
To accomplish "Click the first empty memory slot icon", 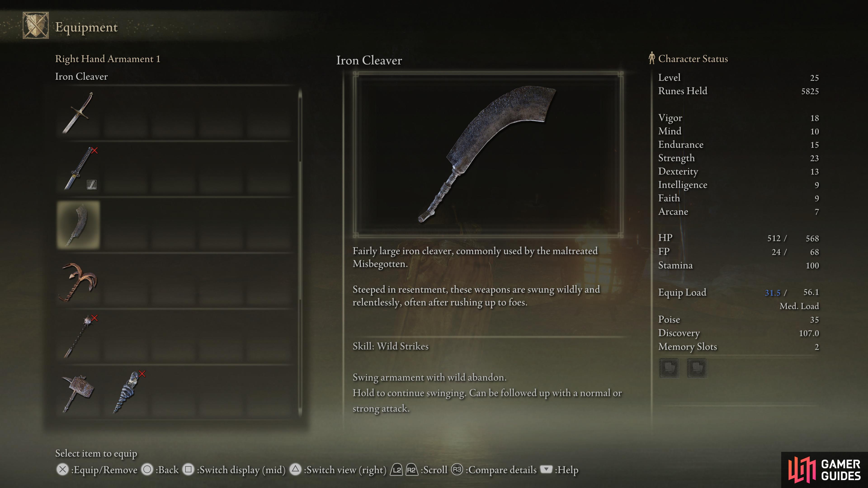I will (669, 368).
